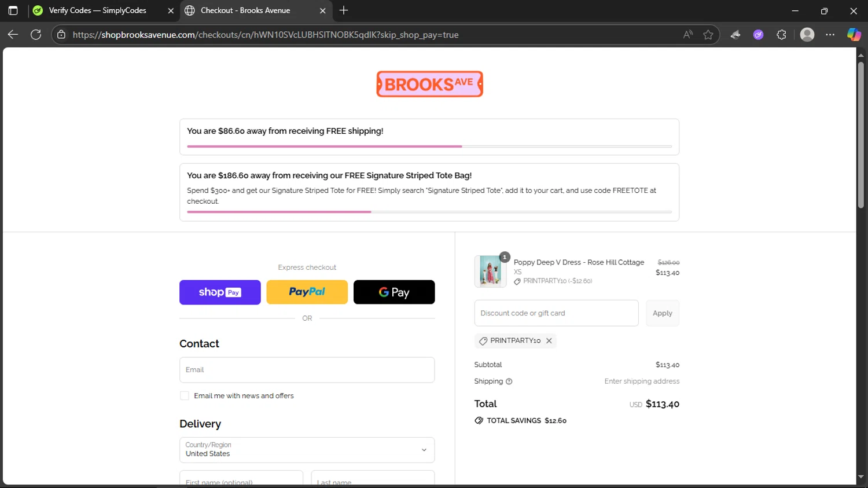Open Settings and more menu

pyautogui.click(x=830, y=35)
